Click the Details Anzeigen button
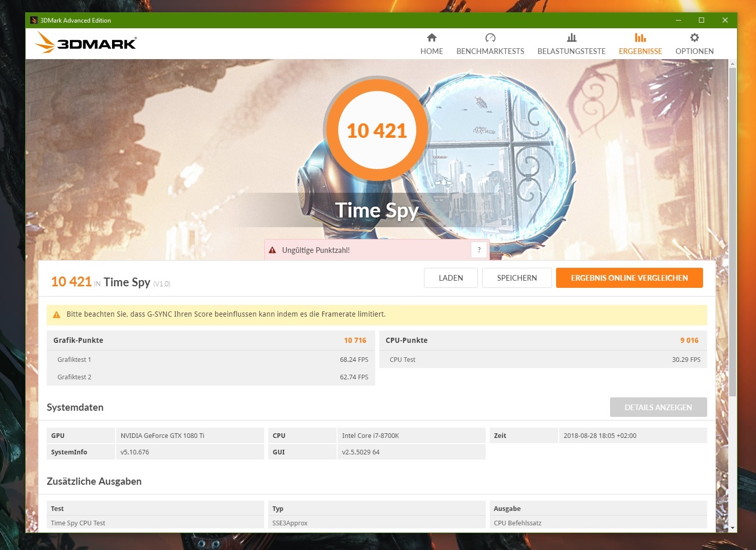This screenshot has width=756, height=550. 658,407
